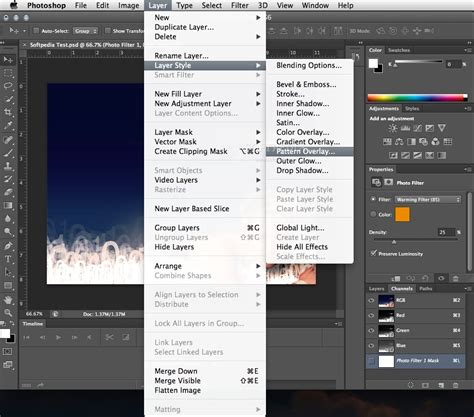Show the Photo Filter 1 Mask channel
The height and width of the screenshot is (417, 474).
[x=371, y=361]
